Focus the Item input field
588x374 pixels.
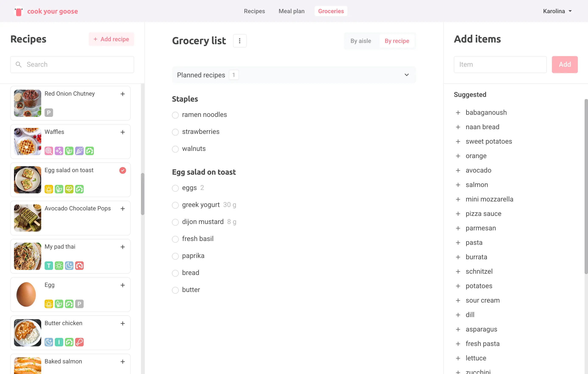tap(500, 65)
